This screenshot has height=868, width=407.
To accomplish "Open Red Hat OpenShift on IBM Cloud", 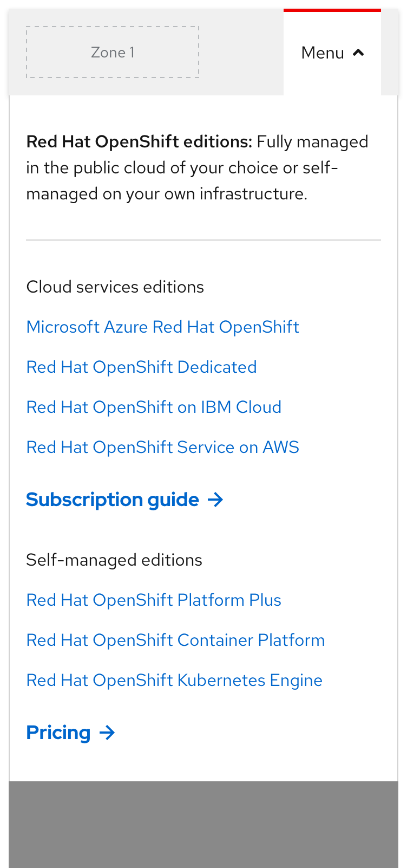I will [154, 407].
